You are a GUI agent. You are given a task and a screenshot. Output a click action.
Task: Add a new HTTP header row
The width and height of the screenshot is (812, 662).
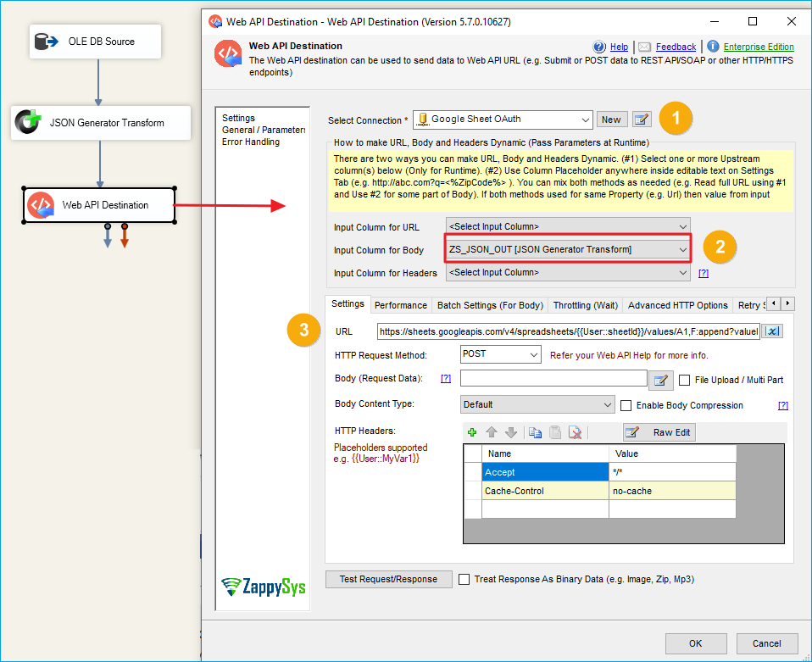472,432
